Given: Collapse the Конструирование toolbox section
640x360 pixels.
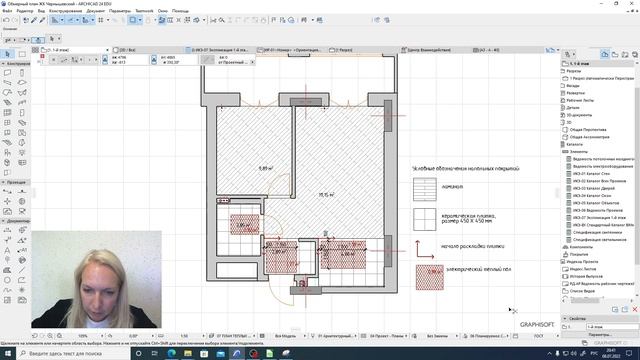Looking at the screenshot, I should click(x=16, y=64).
